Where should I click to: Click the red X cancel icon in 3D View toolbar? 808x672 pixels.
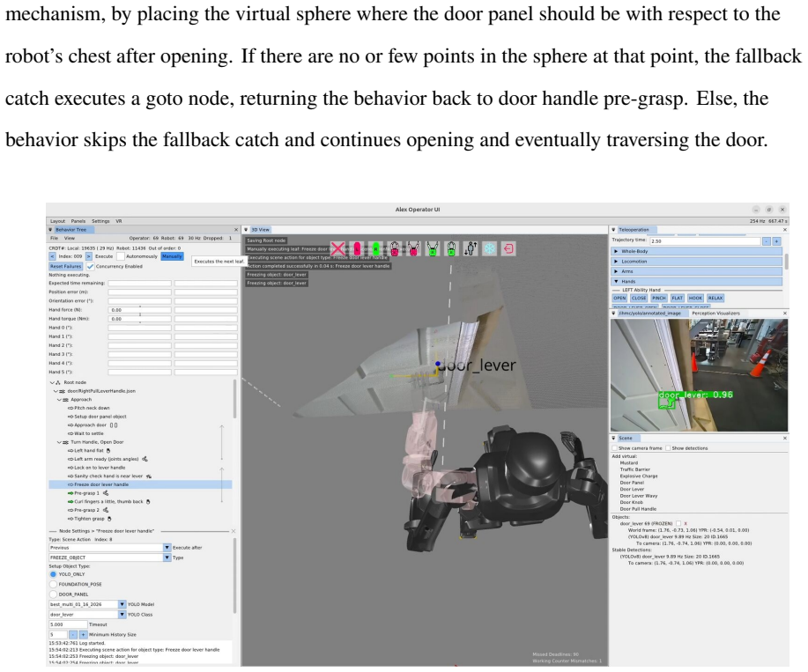pyautogui.click(x=337, y=249)
